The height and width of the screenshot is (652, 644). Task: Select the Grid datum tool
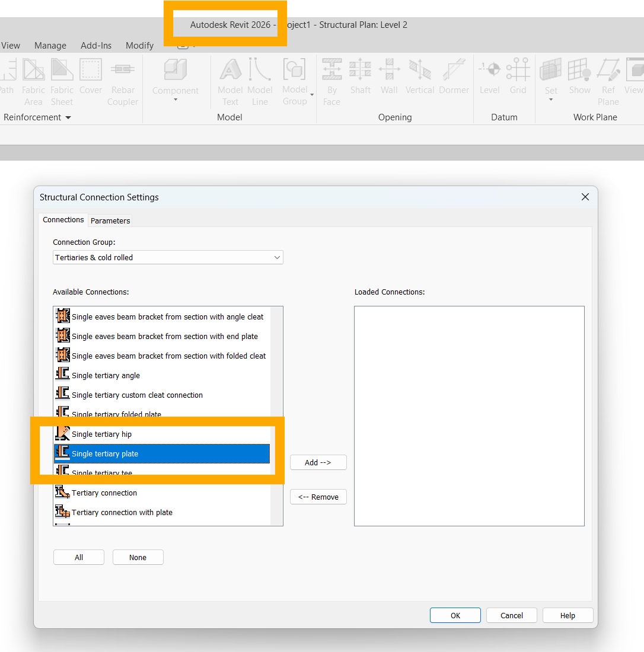coord(518,77)
